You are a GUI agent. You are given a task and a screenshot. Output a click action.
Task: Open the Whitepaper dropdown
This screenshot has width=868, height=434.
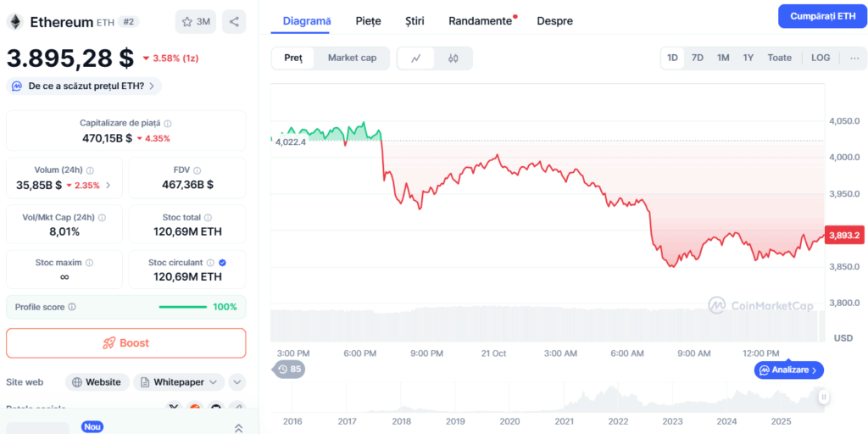[179, 382]
